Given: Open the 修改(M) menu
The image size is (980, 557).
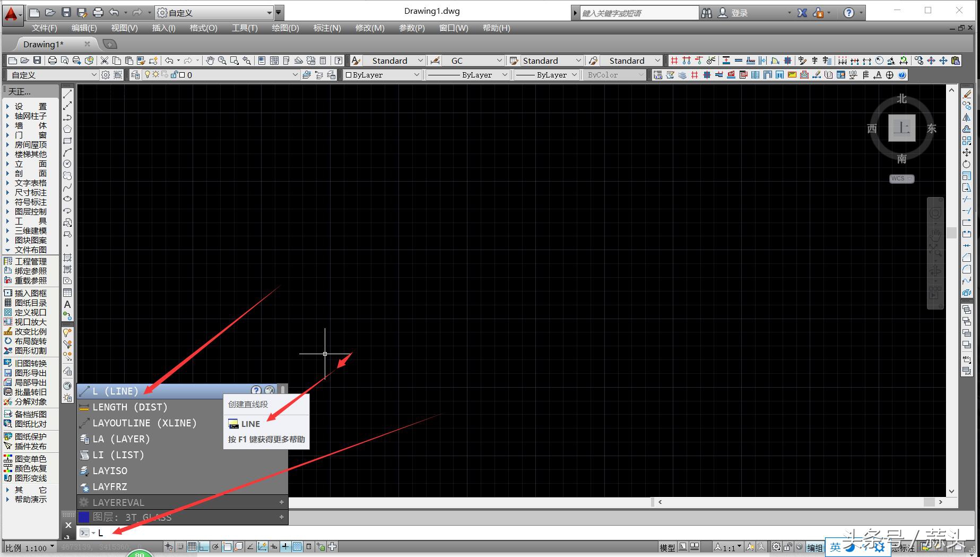Looking at the screenshot, I should (370, 28).
